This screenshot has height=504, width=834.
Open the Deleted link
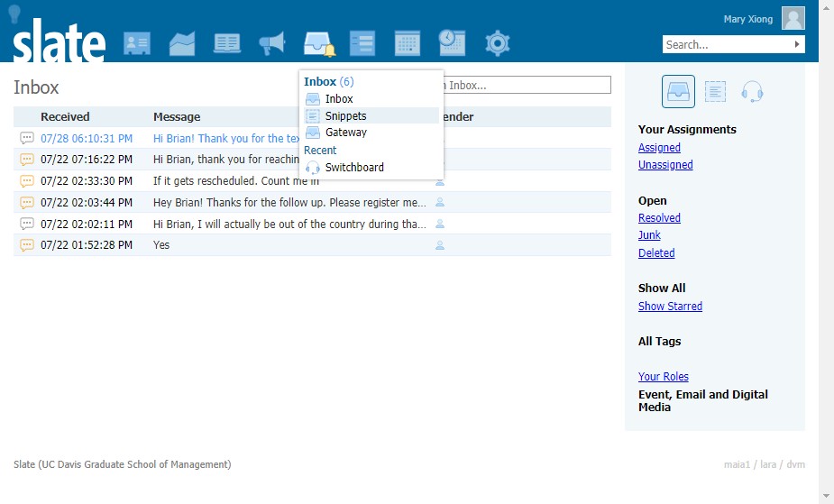point(656,253)
